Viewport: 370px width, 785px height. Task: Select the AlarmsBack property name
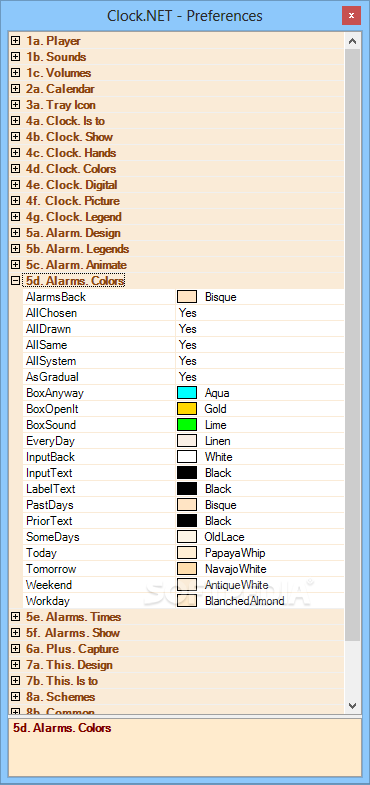coord(56,297)
